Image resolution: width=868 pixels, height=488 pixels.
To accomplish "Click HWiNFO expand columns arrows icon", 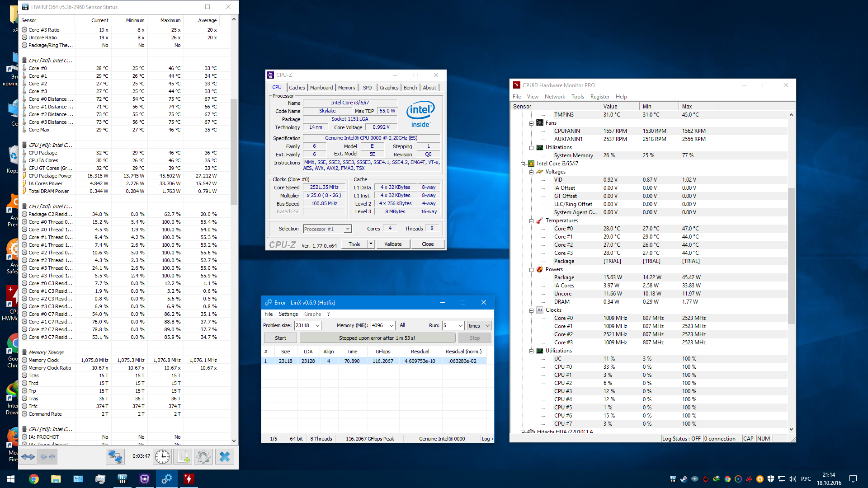I will [x=28, y=457].
